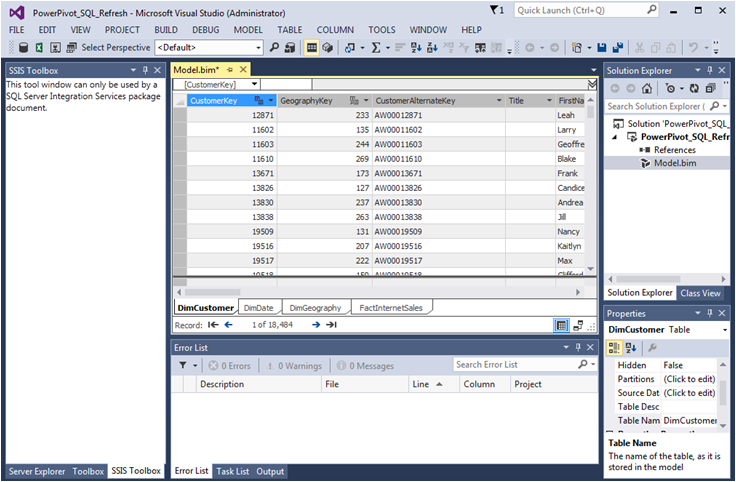Click the Show Hidden binoculars icon in the toolbar
The height and width of the screenshot is (482, 736).
(290, 47)
